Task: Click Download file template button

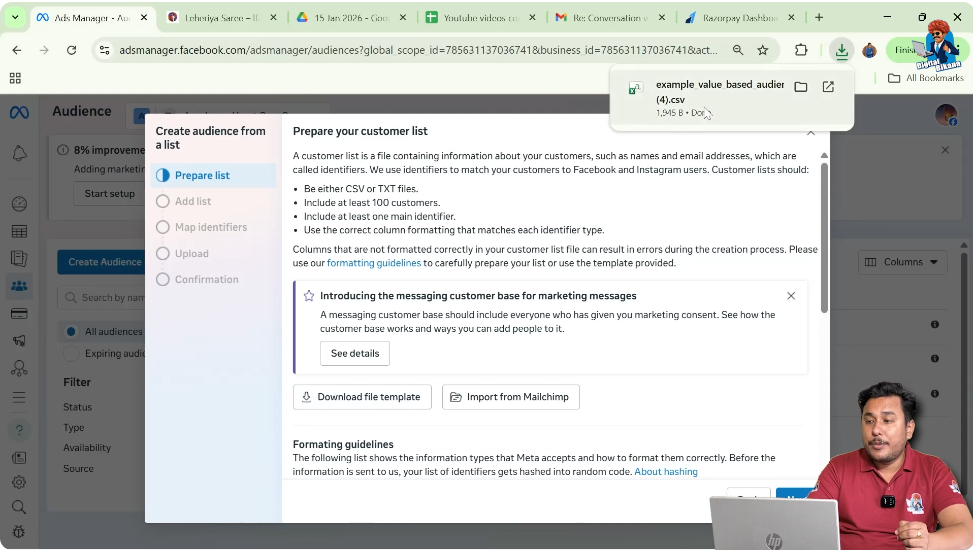Action: [x=362, y=397]
